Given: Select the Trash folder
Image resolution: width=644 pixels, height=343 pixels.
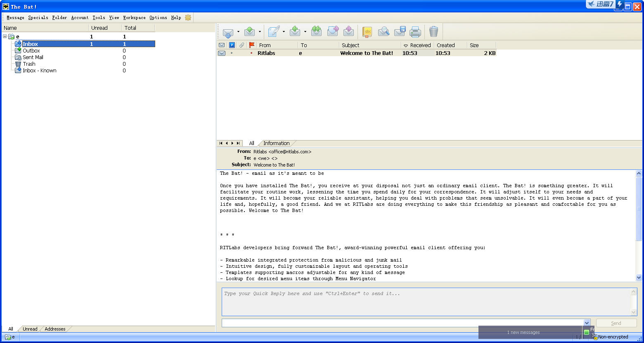Looking at the screenshot, I should [29, 64].
